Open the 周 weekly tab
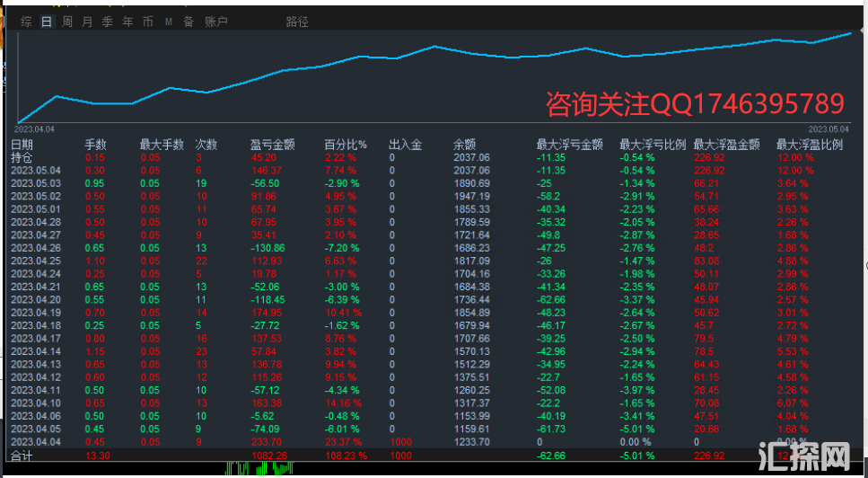This screenshot has width=868, height=478. [x=67, y=22]
